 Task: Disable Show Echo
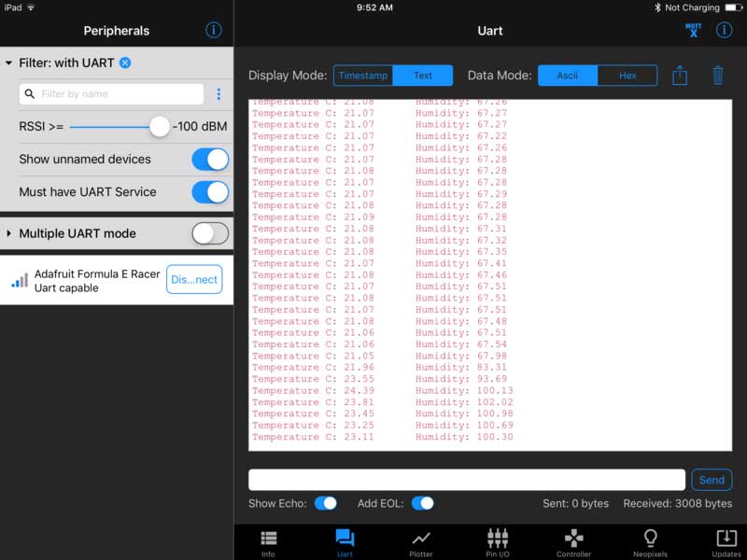[326, 502]
